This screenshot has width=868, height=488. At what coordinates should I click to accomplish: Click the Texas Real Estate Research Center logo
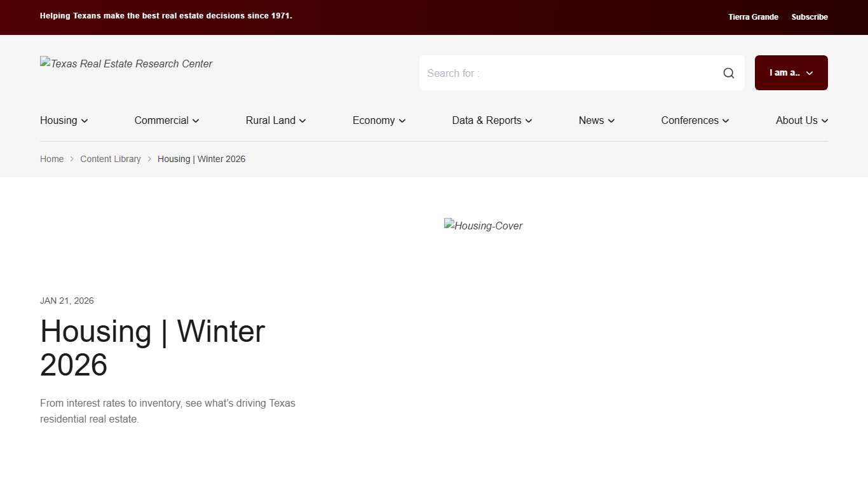coord(126,64)
